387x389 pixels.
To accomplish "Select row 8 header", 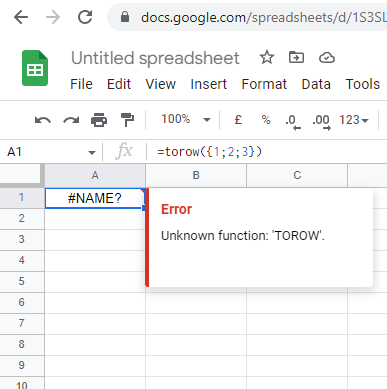I will [x=22, y=345].
